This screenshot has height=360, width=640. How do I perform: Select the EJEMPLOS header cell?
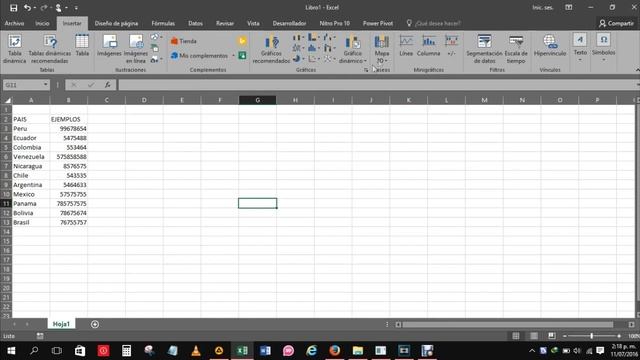click(x=69, y=119)
